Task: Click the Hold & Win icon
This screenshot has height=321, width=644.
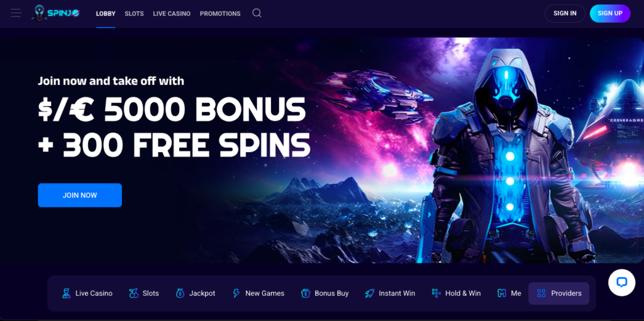Action: (x=436, y=293)
